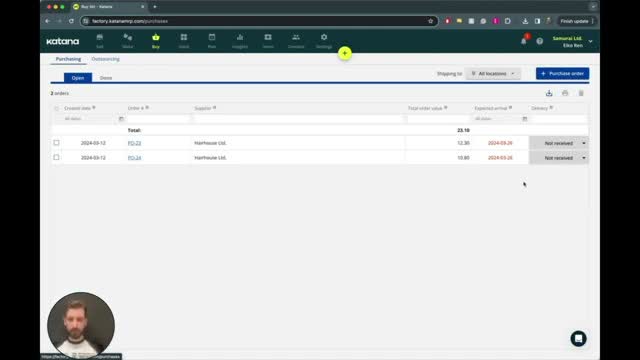
Task: Bookmark the page with the star icon
Action: (x=430, y=21)
